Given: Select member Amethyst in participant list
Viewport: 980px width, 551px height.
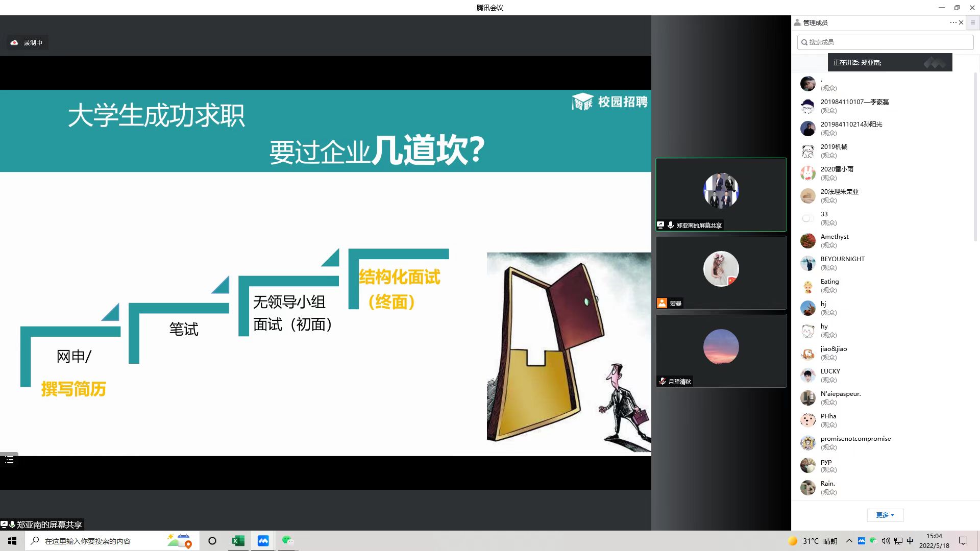Looking at the screenshot, I should (x=835, y=237).
